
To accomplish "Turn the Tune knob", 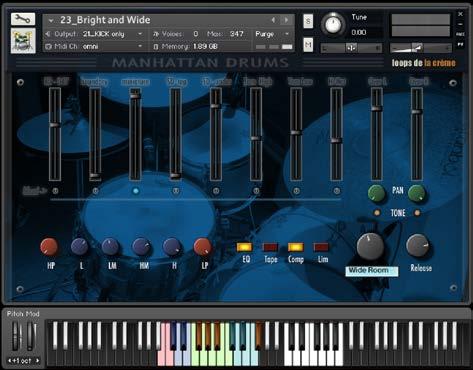I will point(333,24).
